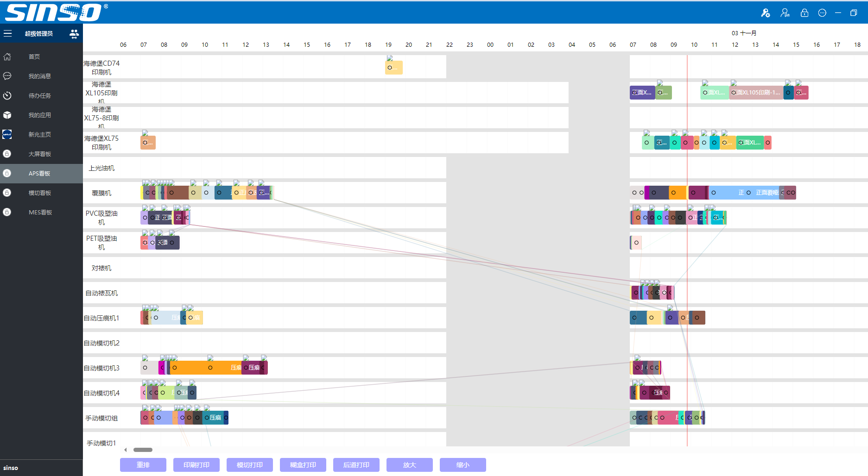Select the MES看板 menu item
868x476 pixels.
(41, 212)
